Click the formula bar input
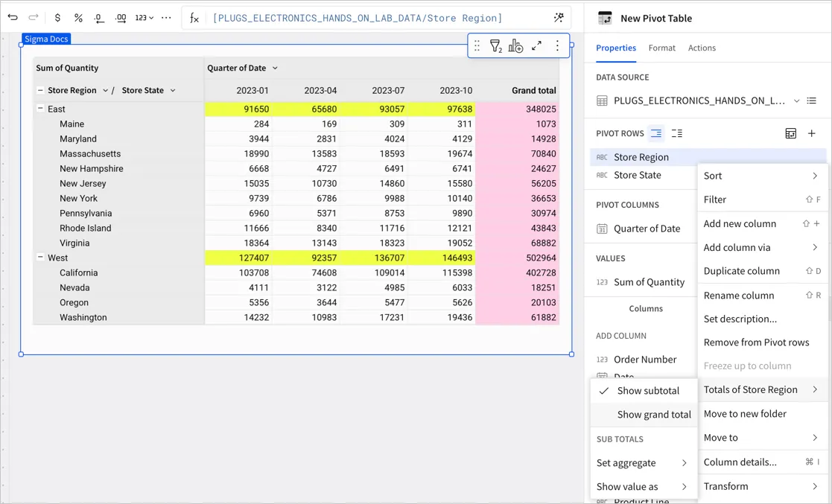The height and width of the screenshot is (504, 832). point(377,18)
